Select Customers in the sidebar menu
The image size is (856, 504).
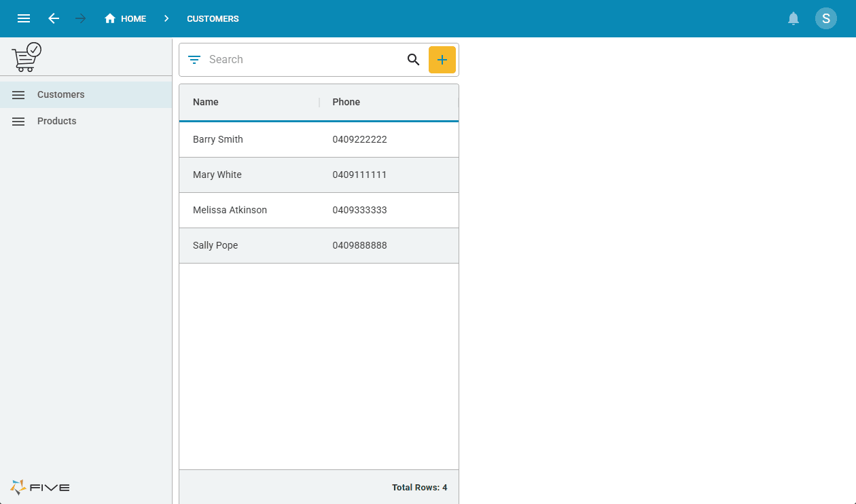61,94
